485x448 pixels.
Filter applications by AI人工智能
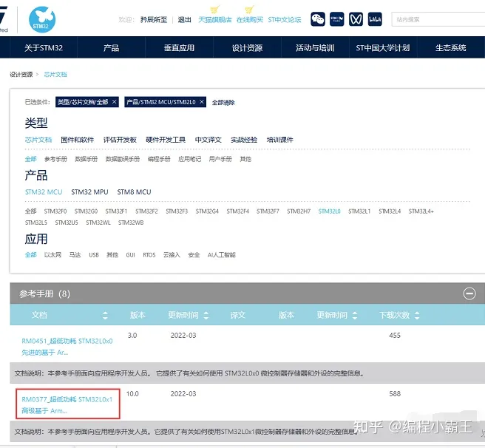coord(222,254)
